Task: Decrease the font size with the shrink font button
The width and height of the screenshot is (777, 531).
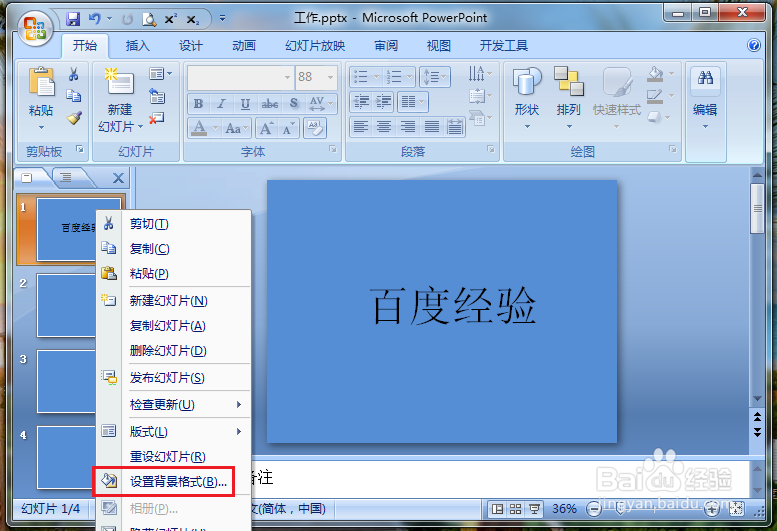Action: (x=288, y=129)
